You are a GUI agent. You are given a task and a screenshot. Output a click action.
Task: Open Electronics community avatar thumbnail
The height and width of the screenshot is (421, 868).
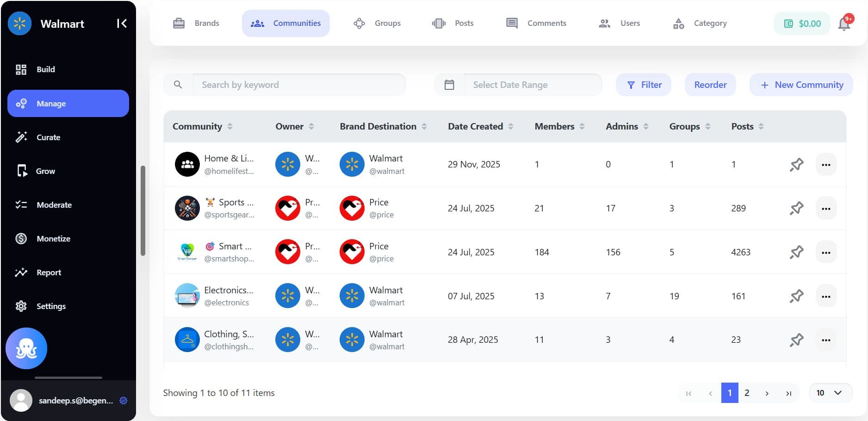point(187,296)
